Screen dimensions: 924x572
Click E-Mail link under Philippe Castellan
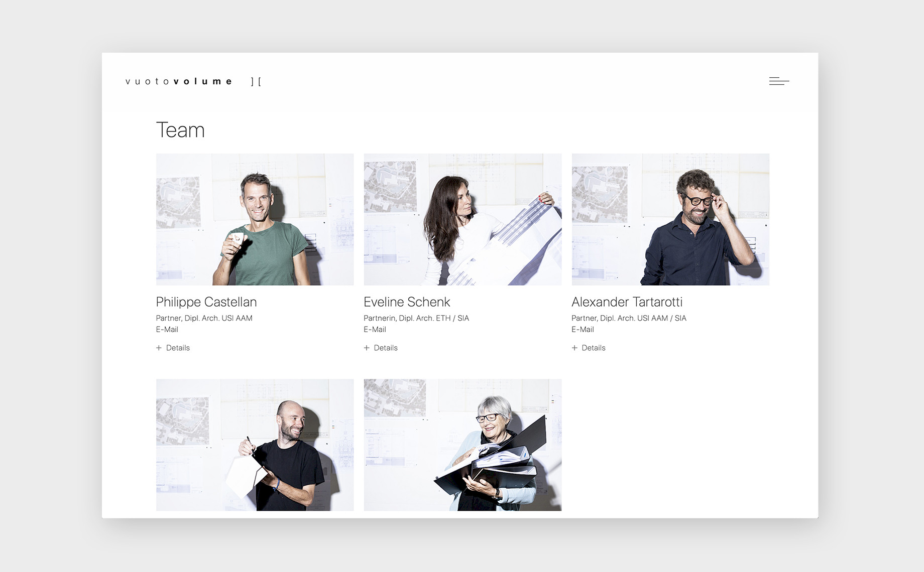tap(167, 330)
